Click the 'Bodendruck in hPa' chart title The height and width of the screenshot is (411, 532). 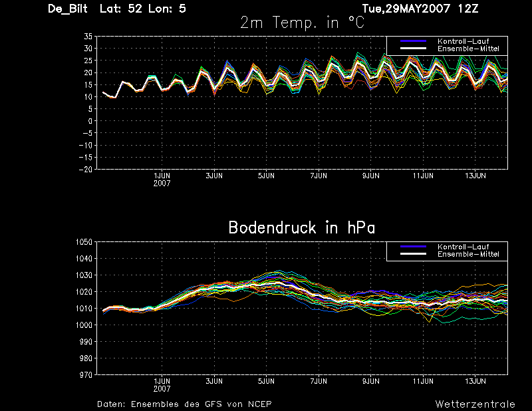(302, 227)
